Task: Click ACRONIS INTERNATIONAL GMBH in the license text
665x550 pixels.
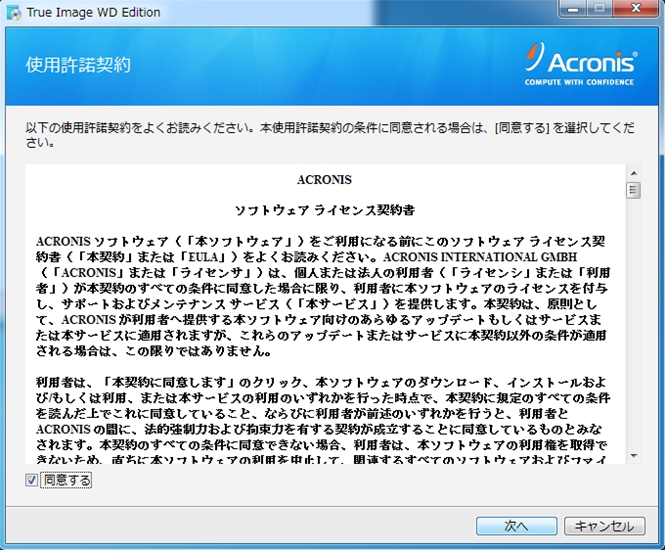Action: click(480, 257)
